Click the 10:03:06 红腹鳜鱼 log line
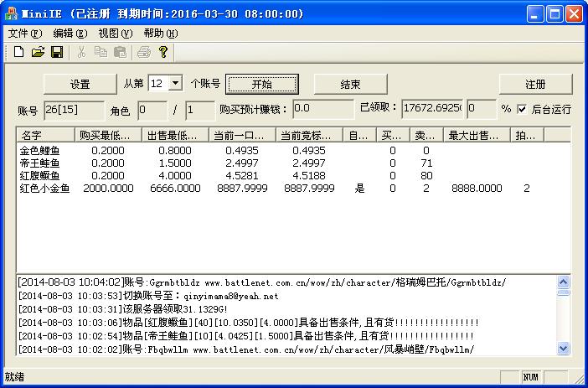The image size is (588, 388). (x=248, y=323)
